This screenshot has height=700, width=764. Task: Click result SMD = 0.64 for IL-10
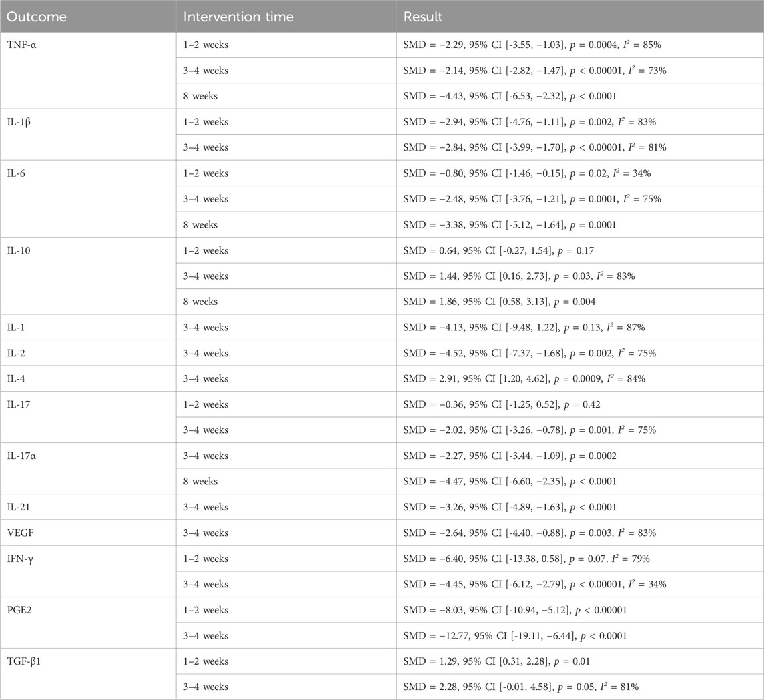(x=580, y=250)
